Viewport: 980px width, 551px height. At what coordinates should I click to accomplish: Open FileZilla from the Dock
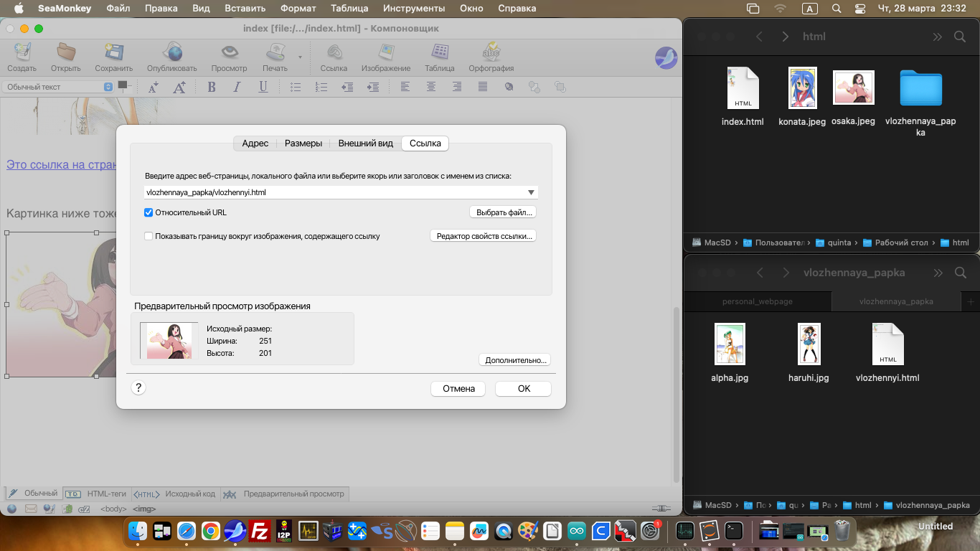pyautogui.click(x=259, y=531)
